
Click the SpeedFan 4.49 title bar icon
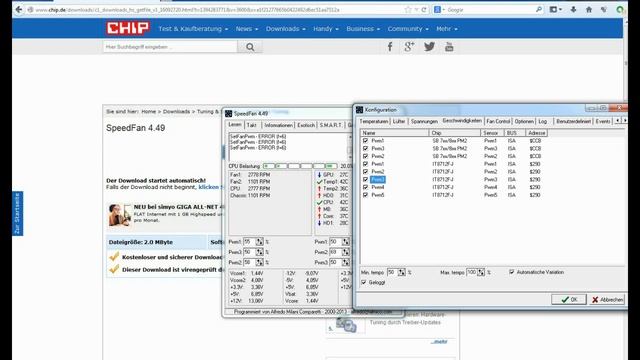point(229,113)
